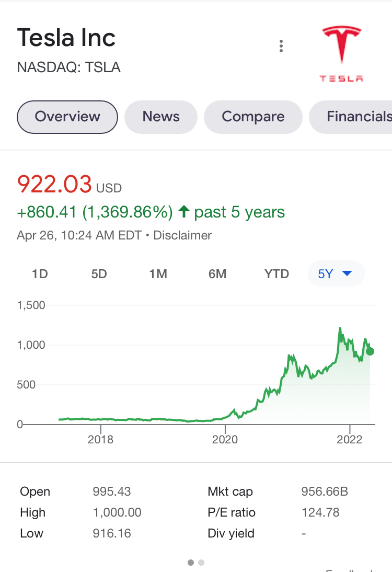This screenshot has width=392, height=572.
Task: Click the 2020 marker on chart axis
Action: click(225, 439)
